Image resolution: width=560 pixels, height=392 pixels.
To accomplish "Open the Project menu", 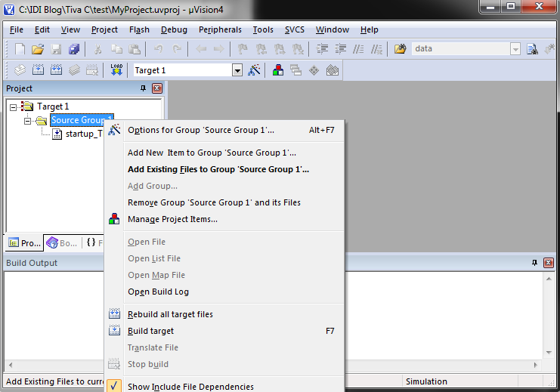I will [104, 29].
